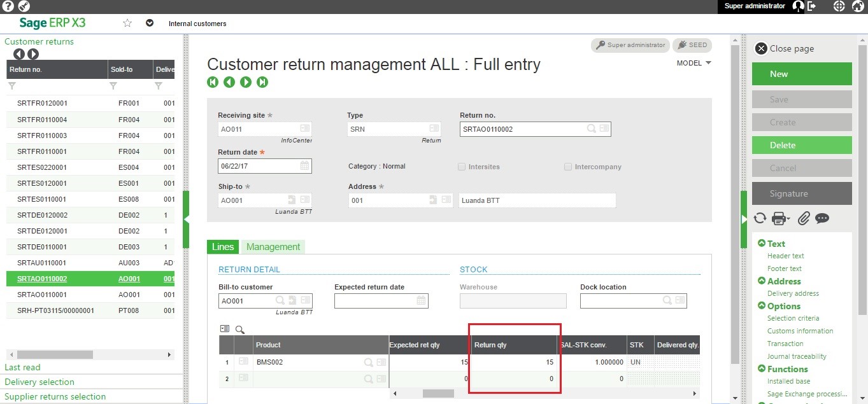Open Selection criteria link
868x404 pixels.
coord(793,318)
